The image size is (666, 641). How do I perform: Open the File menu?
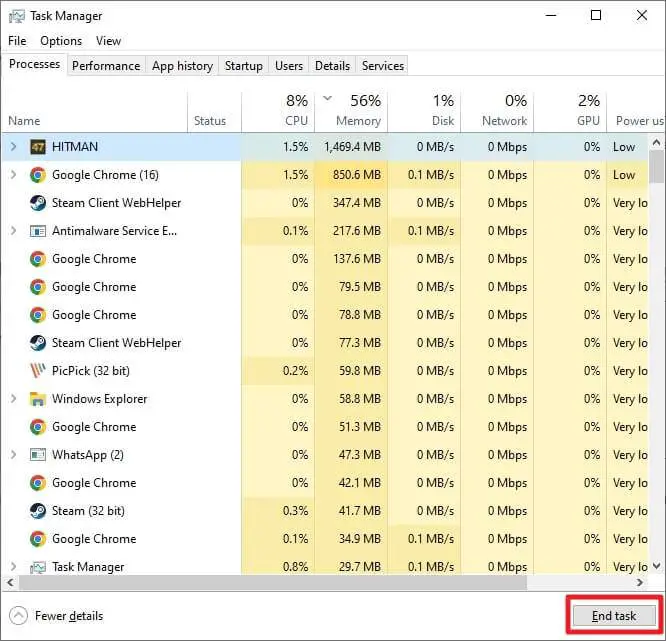[x=17, y=41]
